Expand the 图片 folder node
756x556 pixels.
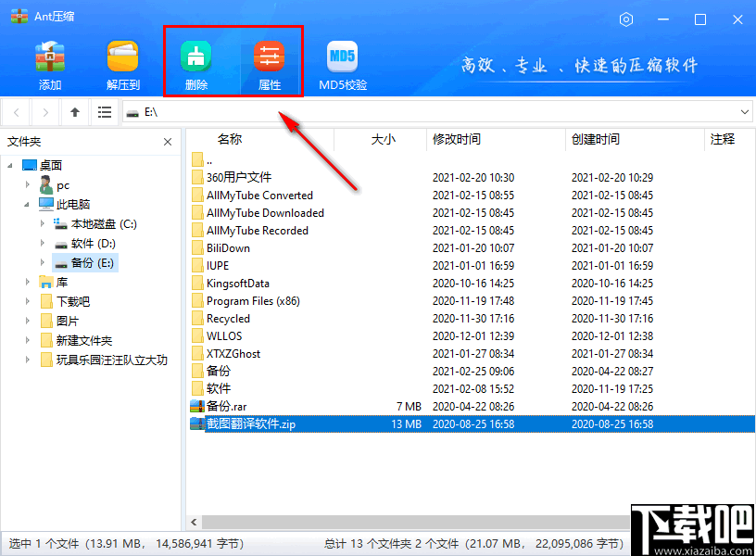tap(28, 321)
